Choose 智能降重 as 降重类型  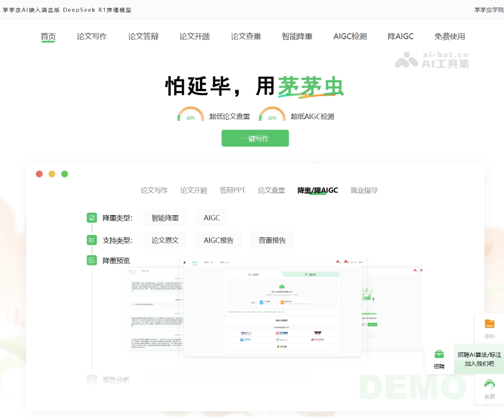[165, 218]
